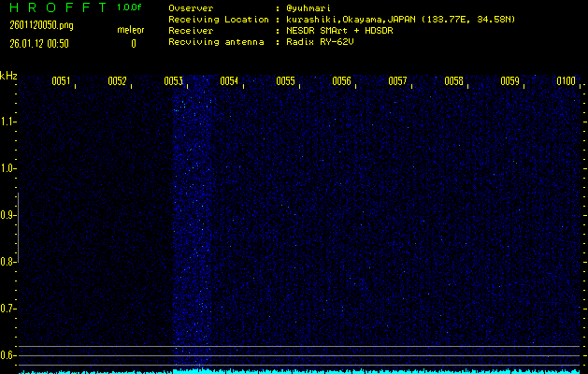Click the version label 1.00f
The image size is (588, 374).
pyautogui.click(x=129, y=7)
